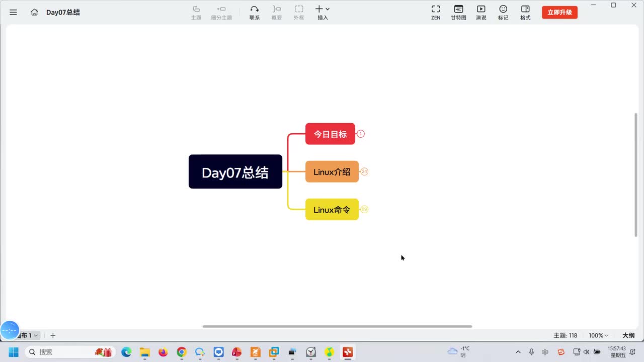This screenshot has width=644, height=362.
Task: Open the clock showing 15:57:43
Action: point(616,351)
